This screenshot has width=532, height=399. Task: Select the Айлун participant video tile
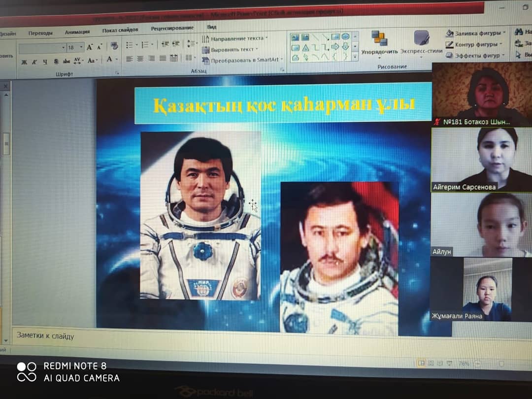click(x=482, y=225)
